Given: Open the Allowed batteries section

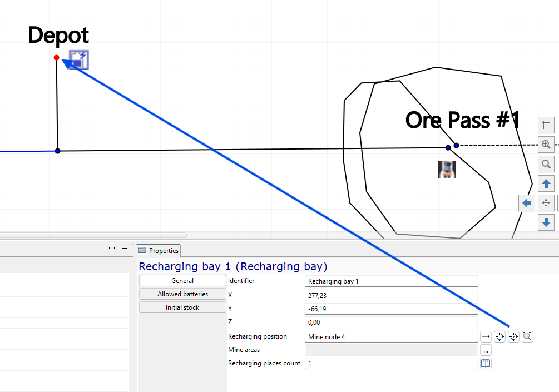Looking at the screenshot, I should tap(182, 294).
